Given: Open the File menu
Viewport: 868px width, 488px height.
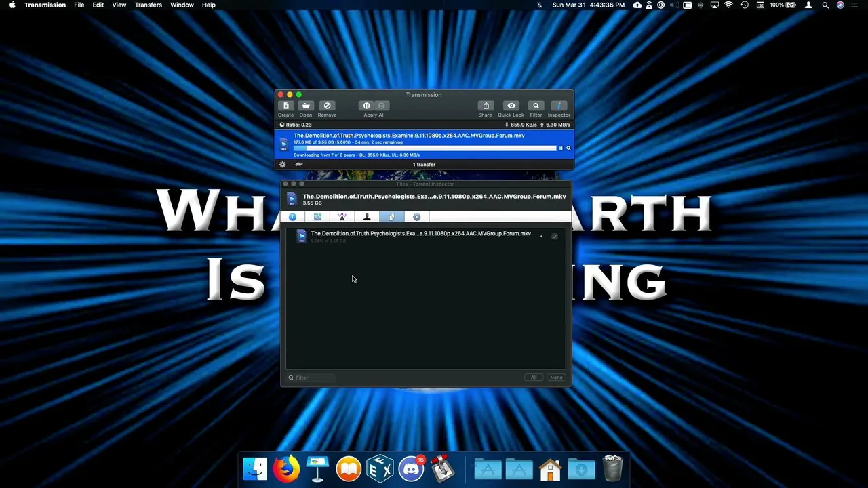Looking at the screenshot, I should (x=79, y=5).
